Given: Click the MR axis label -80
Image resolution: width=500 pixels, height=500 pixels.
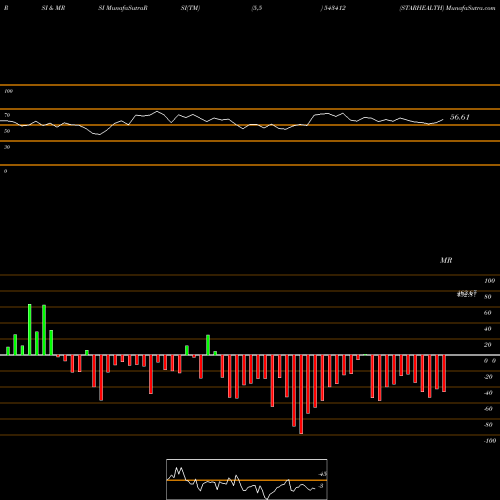Looking at the screenshot, I should [488, 425].
